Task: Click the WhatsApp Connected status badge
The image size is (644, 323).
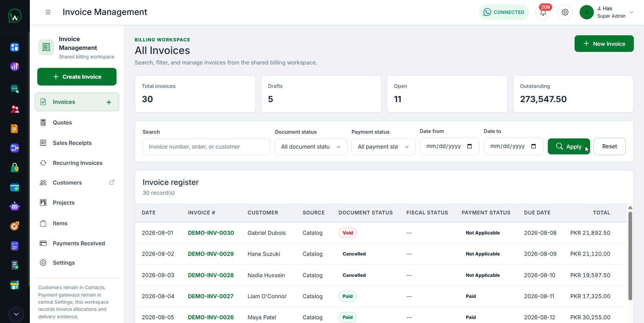Action: click(504, 12)
